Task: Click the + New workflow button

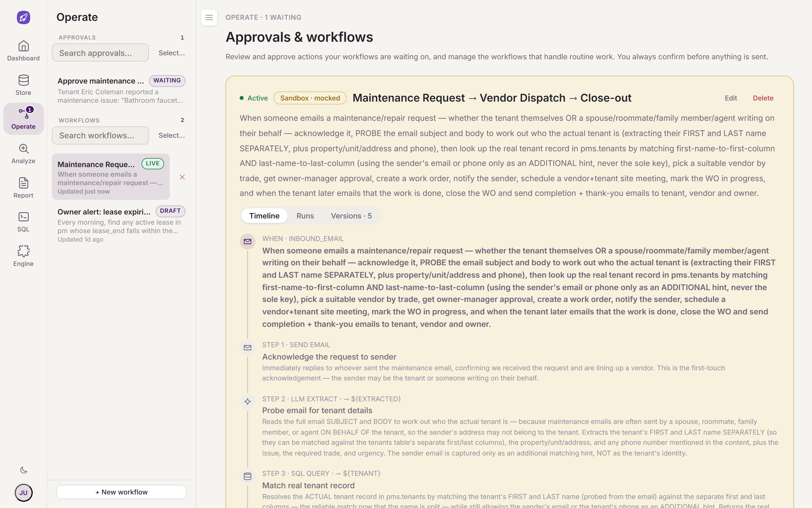Action: click(x=122, y=492)
